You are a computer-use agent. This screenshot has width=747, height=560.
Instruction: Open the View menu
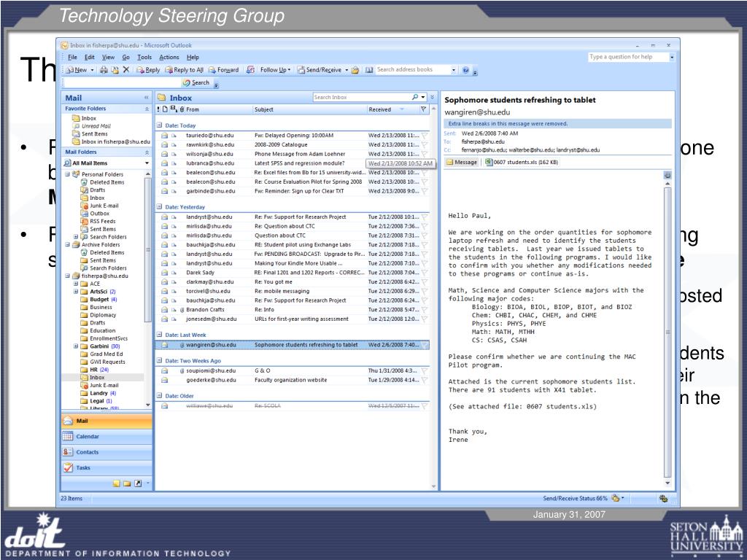[x=108, y=57]
